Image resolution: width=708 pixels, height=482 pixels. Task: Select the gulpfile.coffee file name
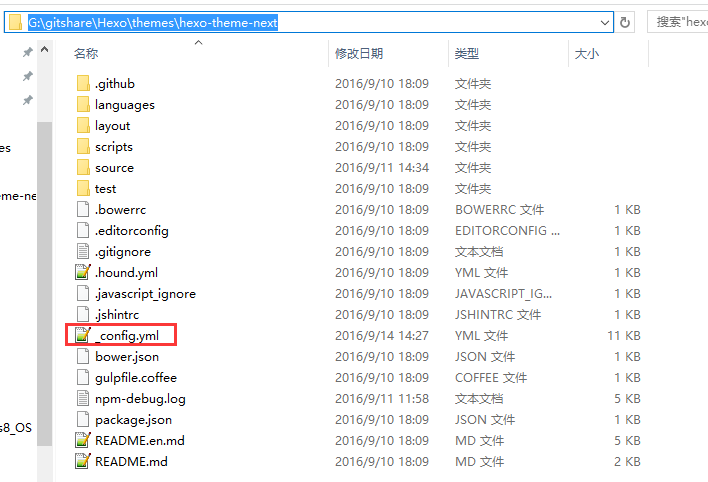click(x=134, y=378)
